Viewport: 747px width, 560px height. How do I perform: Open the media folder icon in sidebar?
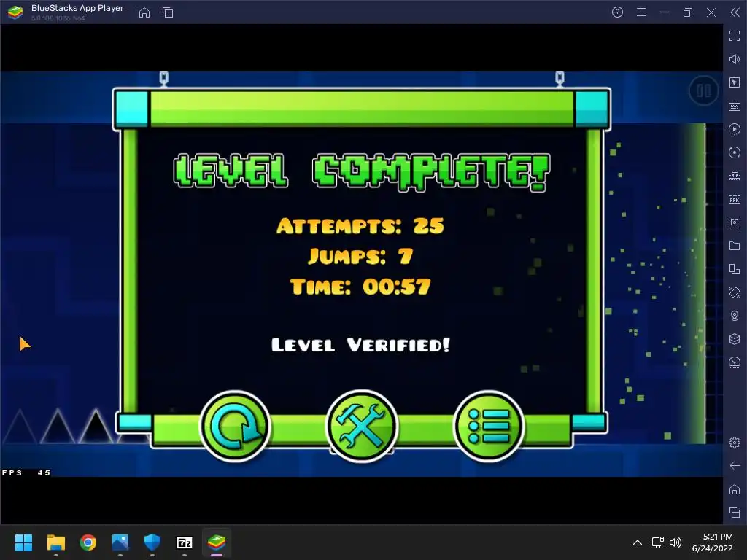click(x=735, y=246)
